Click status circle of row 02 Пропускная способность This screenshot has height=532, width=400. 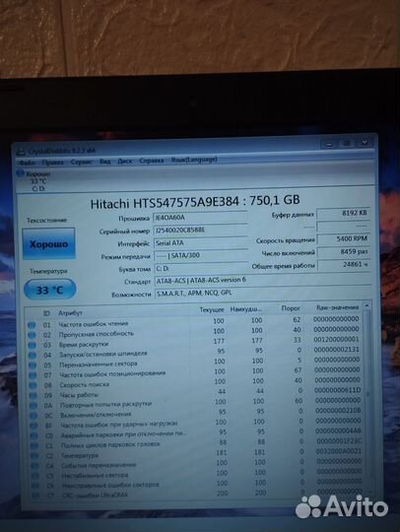(32, 335)
